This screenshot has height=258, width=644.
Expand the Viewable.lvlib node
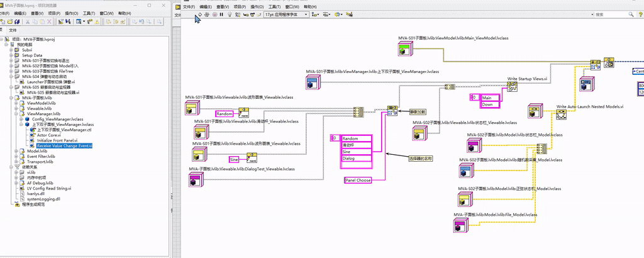pos(16,108)
